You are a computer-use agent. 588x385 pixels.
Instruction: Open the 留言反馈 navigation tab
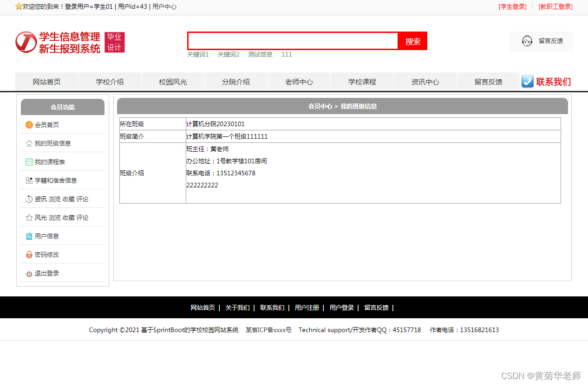pyautogui.click(x=488, y=82)
